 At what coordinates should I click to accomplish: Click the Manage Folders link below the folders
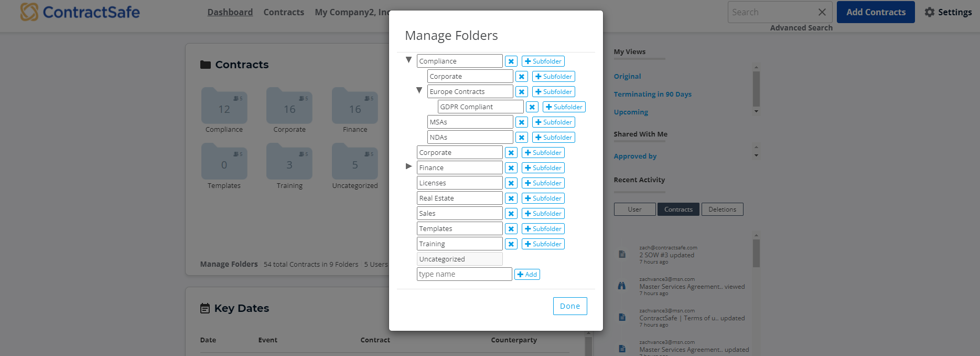click(x=229, y=264)
